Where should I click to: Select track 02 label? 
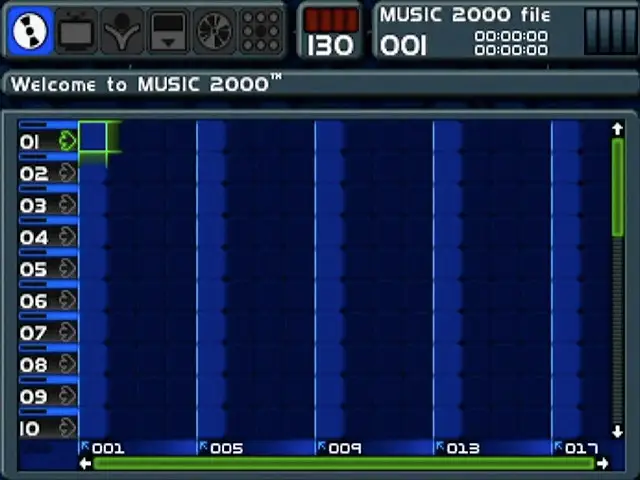tap(35, 173)
